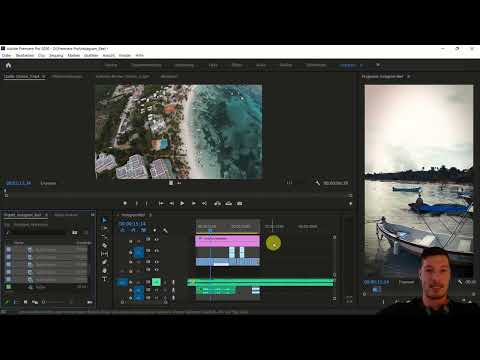
Task: Select the Slip tool
Action: [x=105, y=254]
